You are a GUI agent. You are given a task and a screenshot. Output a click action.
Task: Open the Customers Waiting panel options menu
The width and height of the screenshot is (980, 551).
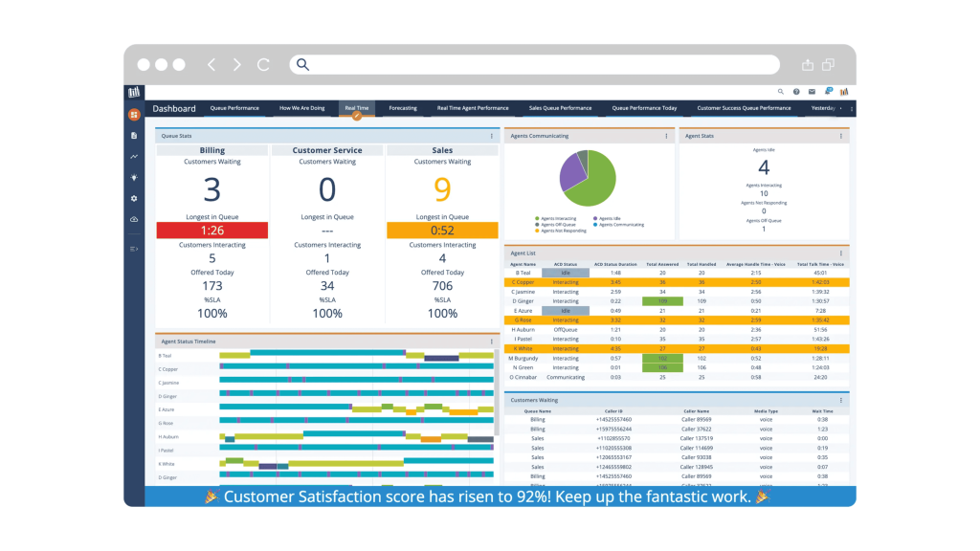tap(842, 400)
